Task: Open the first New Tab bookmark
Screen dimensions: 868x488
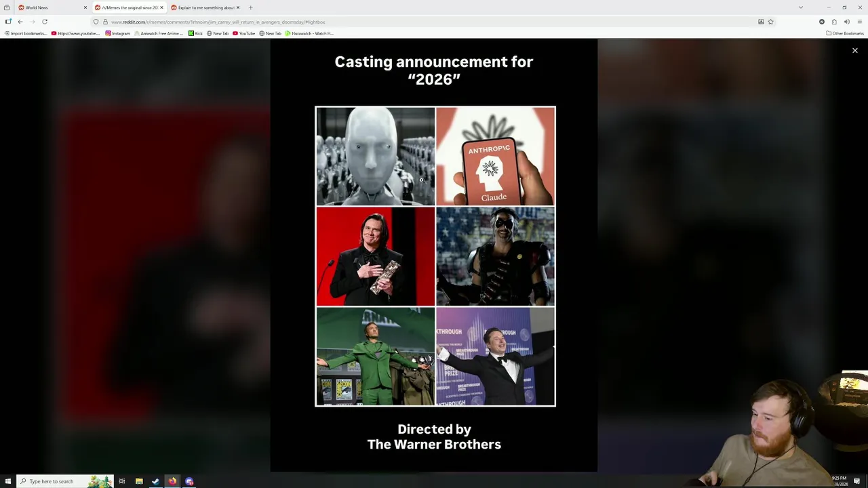Action: point(218,33)
